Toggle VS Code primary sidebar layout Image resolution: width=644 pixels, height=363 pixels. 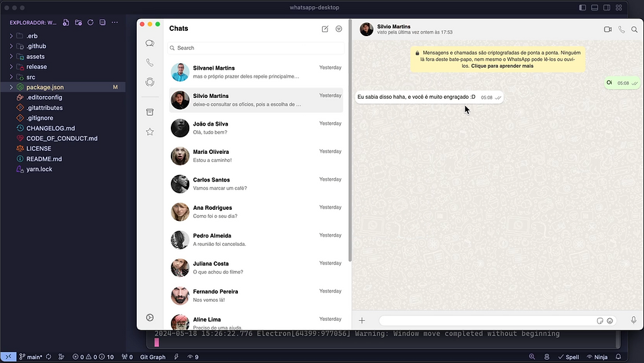click(x=582, y=7)
